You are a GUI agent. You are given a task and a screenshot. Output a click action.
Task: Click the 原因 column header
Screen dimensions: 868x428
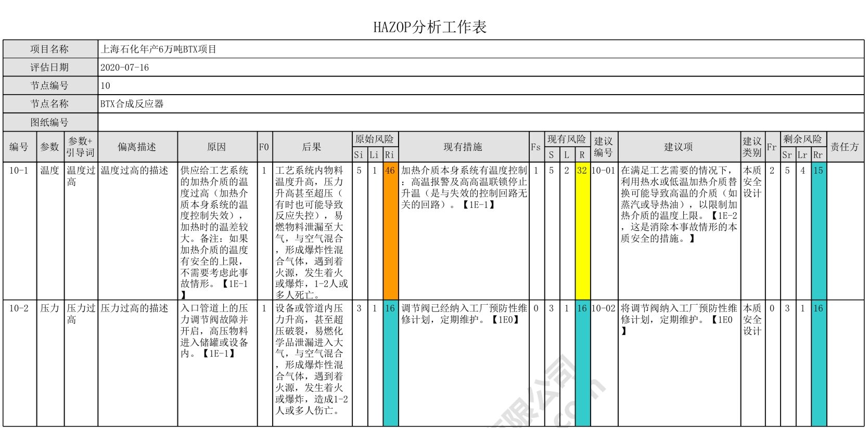(217, 147)
